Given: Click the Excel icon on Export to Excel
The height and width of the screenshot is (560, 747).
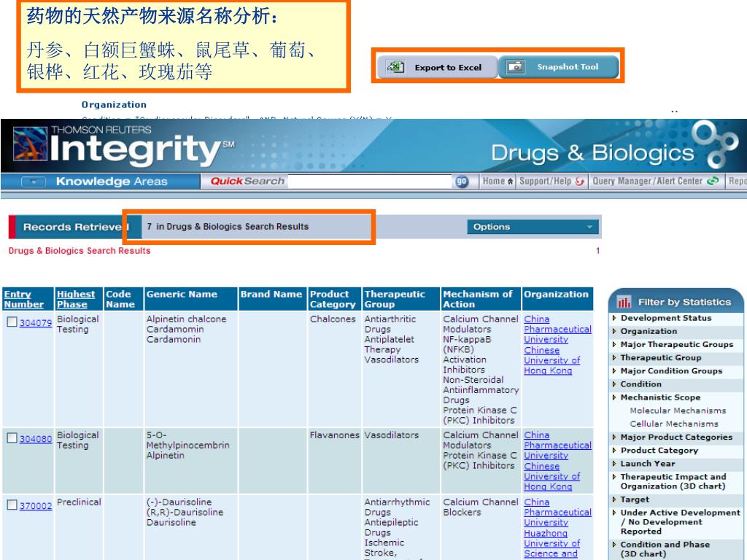Looking at the screenshot, I should coord(395,67).
